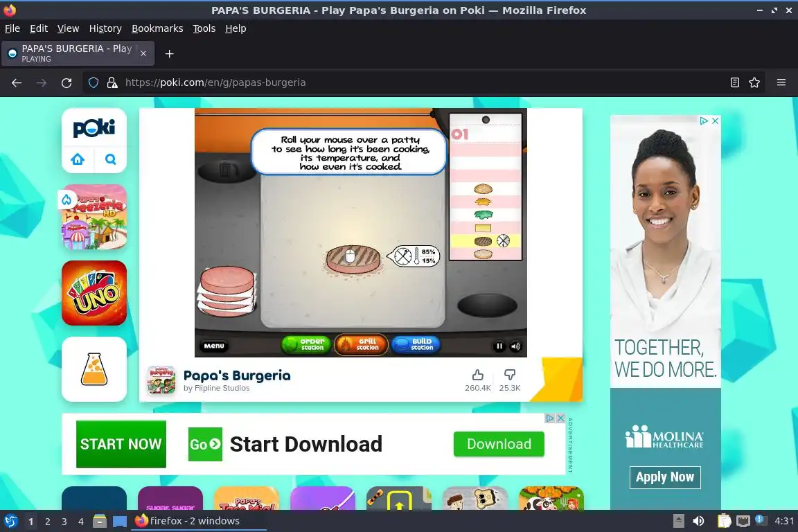
Task: Open the History menu
Action: pyautogui.click(x=105, y=28)
